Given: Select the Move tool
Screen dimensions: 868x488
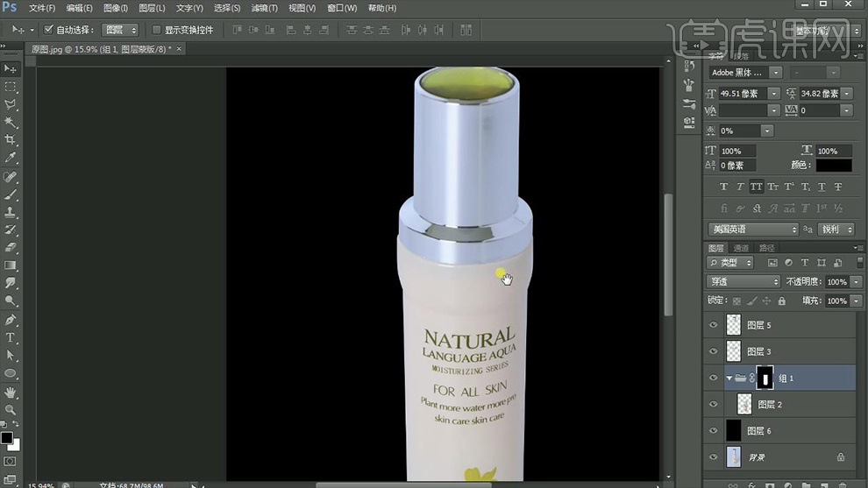Looking at the screenshot, I should pos(10,68).
